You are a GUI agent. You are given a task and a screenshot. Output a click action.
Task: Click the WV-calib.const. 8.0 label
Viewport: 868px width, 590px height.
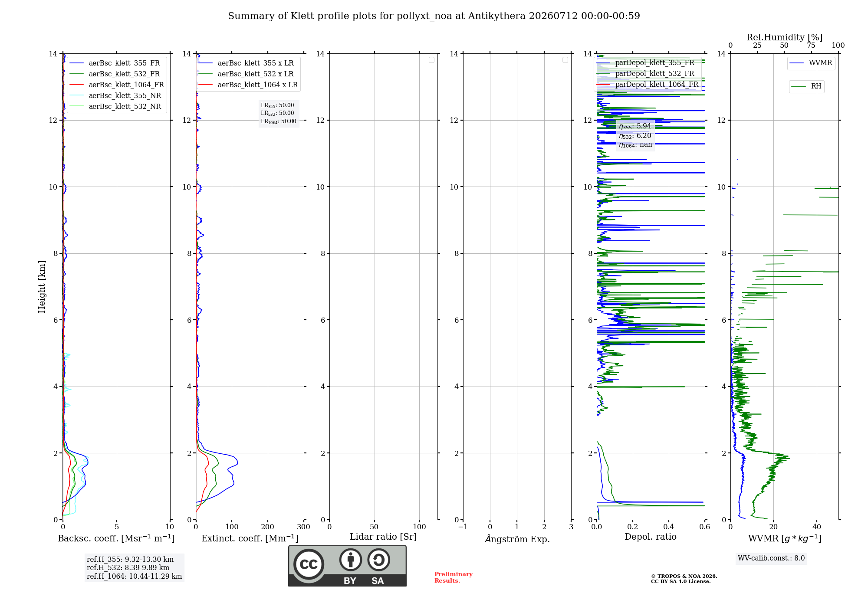point(771,558)
